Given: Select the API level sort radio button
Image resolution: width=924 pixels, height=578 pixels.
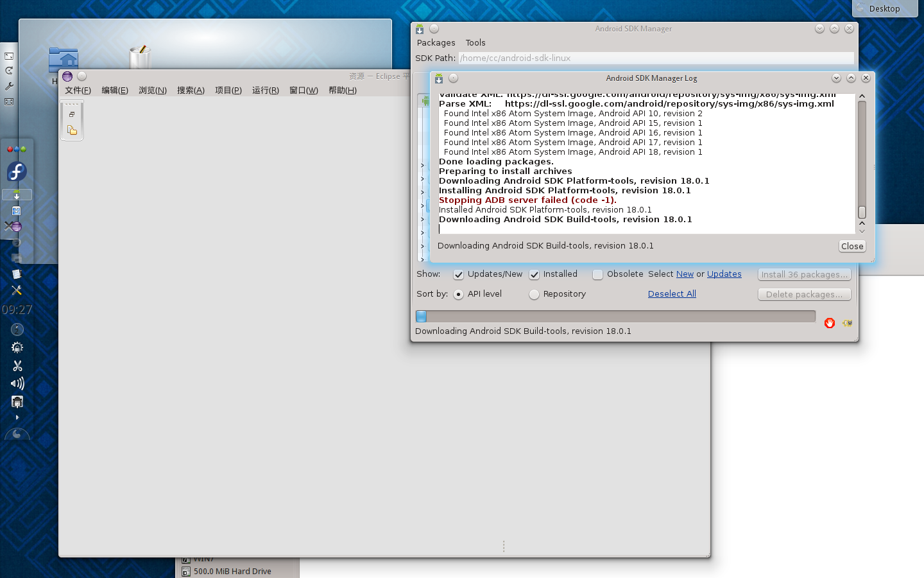Looking at the screenshot, I should pos(459,295).
